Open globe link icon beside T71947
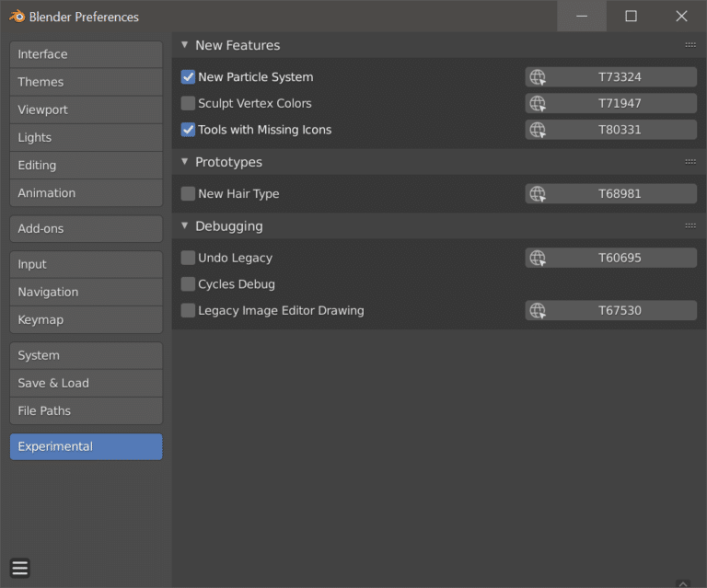 (x=538, y=104)
